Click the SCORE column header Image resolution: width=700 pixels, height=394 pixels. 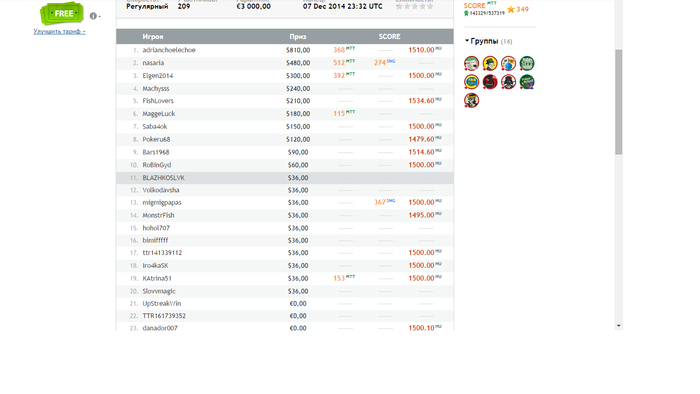pyautogui.click(x=389, y=37)
